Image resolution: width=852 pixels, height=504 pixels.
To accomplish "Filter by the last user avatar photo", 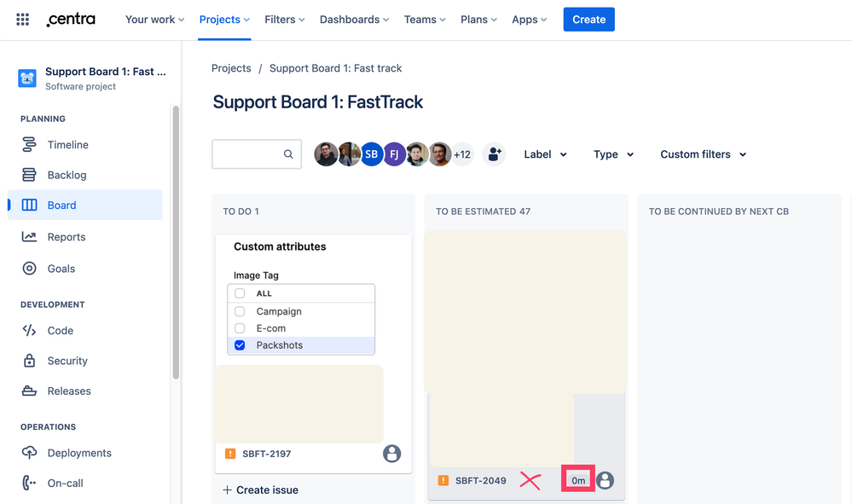I will (440, 154).
